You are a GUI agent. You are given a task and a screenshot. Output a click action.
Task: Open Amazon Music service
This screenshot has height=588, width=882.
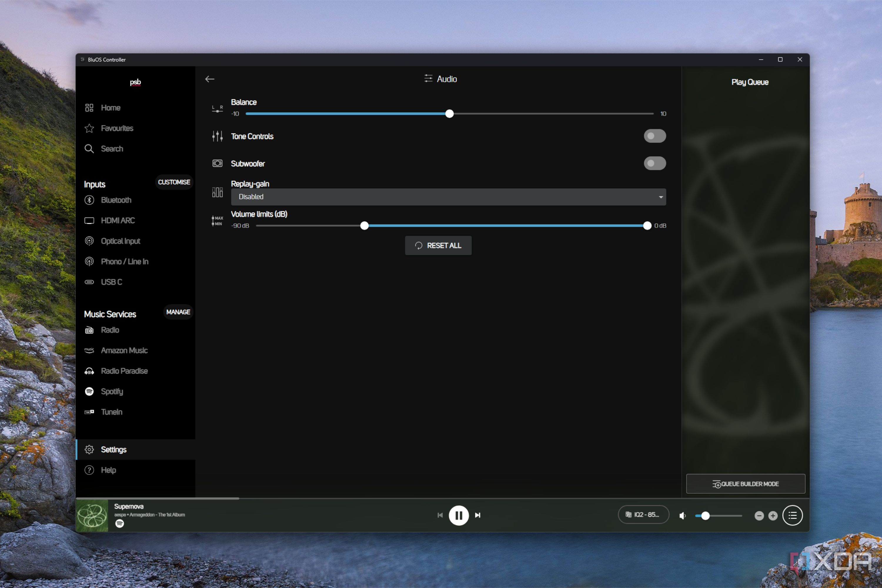pos(135,350)
